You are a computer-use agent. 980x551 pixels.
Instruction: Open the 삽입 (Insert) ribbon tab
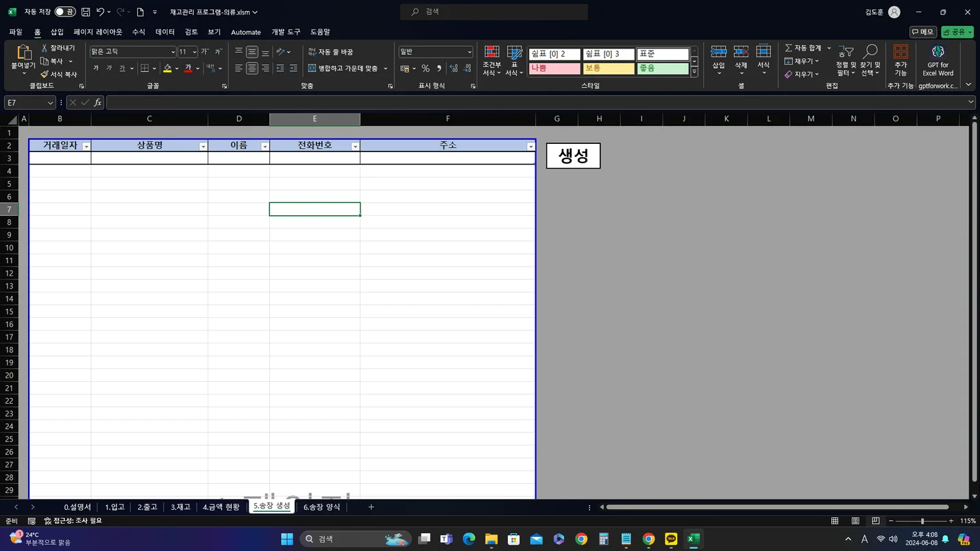pos(57,32)
